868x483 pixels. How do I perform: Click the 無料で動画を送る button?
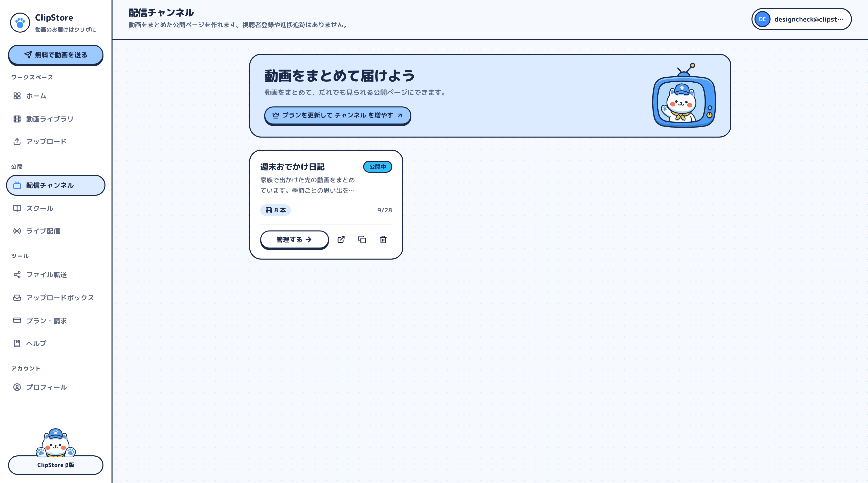coord(56,55)
